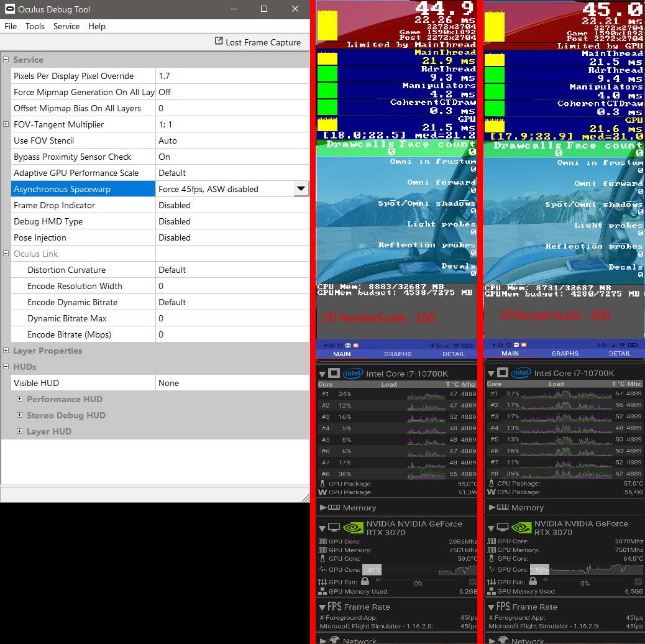Click the Lost Frame Capture button
Viewport: 645px width, 644px height.
click(x=258, y=42)
